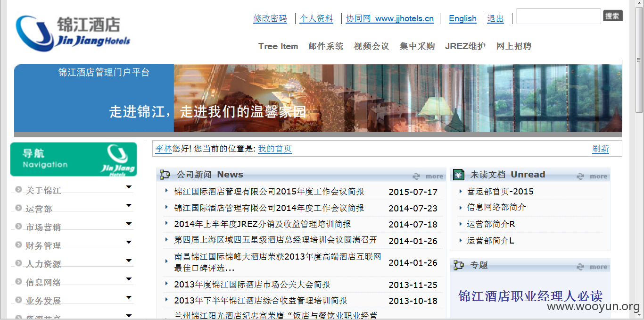The height and width of the screenshot is (320, 644).
Task: Click the 专题 panel icon
Action: pos(458,265)
